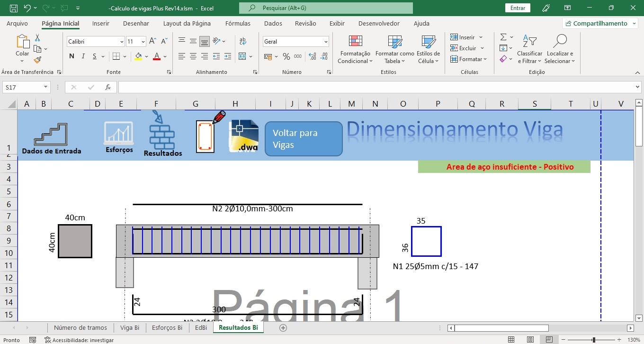
Task: Open the Desenvolvedor ribbon tab
Action: [379, 23]
